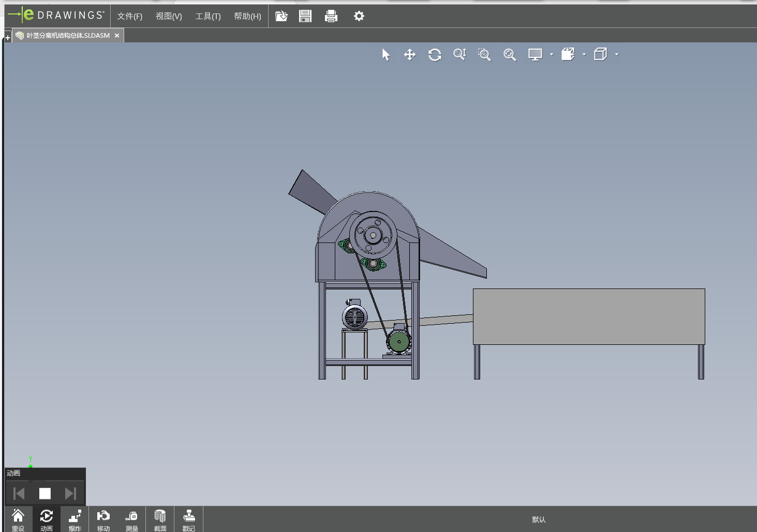
Task: Open the 工具(T) menu
Action: coord(208,17)
